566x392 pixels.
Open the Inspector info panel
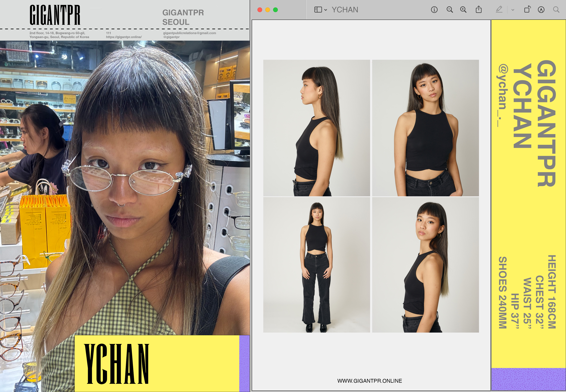434,10
